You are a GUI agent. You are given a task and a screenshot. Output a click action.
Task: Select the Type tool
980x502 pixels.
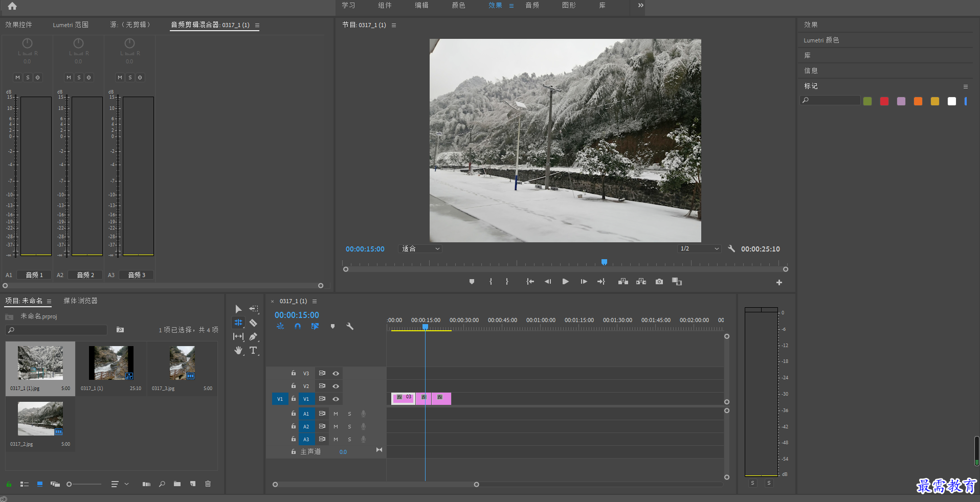coord(253,350)
